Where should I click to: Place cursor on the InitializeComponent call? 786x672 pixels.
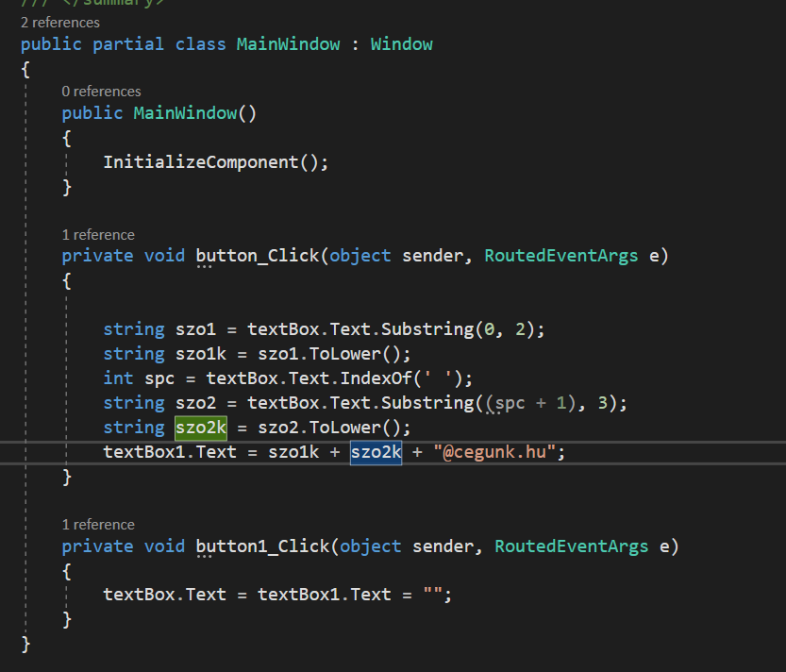pos(200,161)
